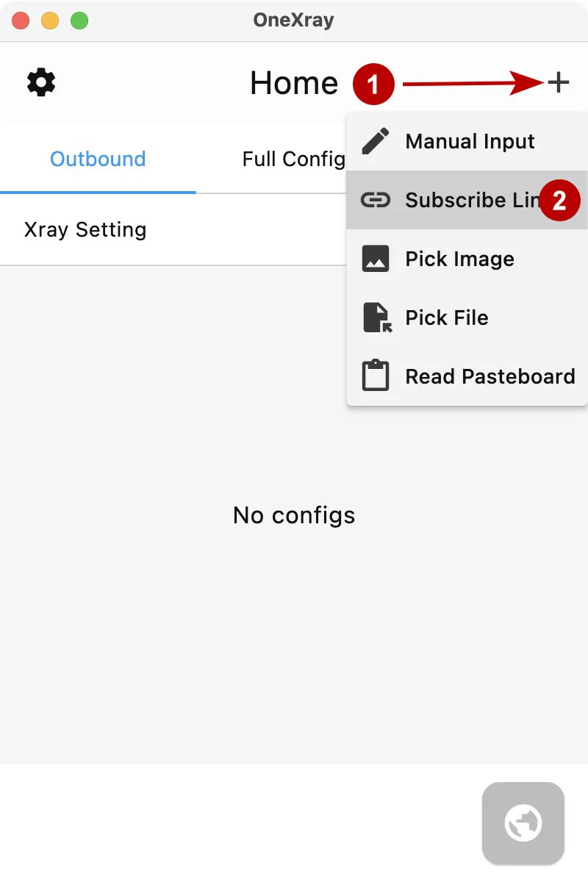Click the clipboard icon for Read Pasteboard
This screenshot has width=588, height=882.
point(376,376)
